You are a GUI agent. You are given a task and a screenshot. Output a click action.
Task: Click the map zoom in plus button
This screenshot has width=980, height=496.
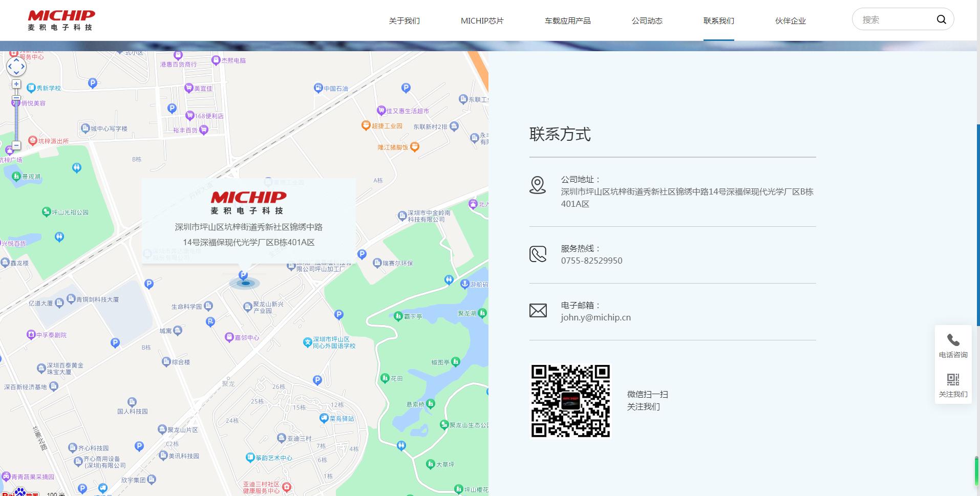point(16,84)
